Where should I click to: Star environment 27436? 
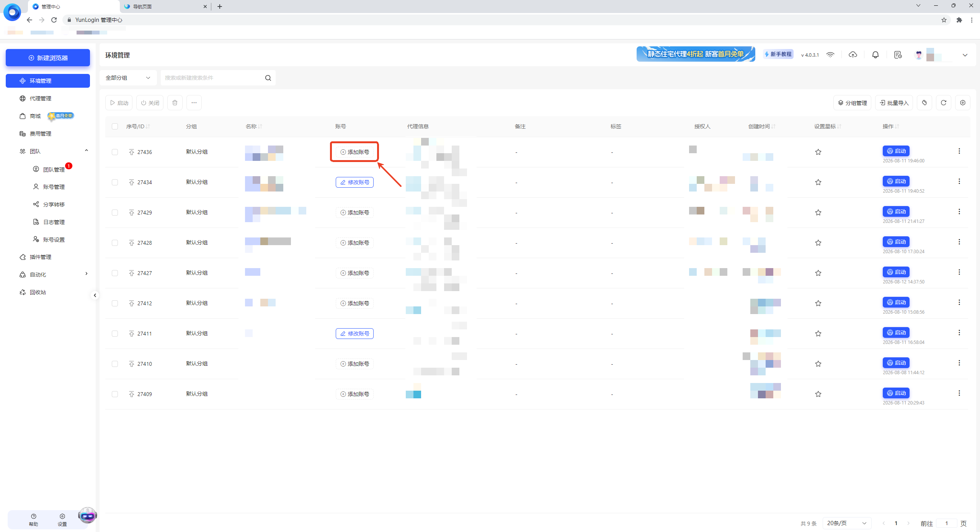point(818,152)
